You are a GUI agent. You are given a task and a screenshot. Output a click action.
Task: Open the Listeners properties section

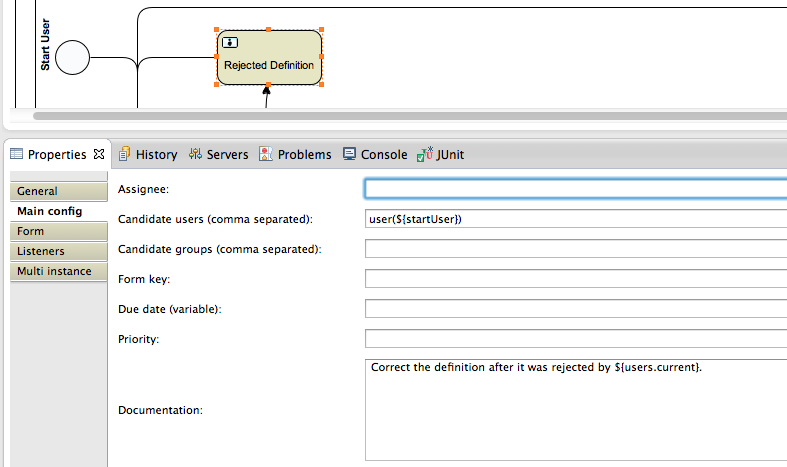click(58, 251)
